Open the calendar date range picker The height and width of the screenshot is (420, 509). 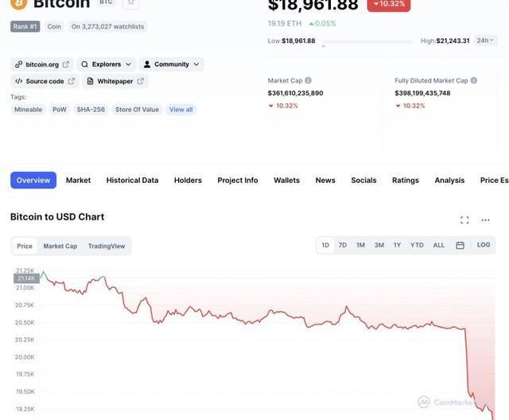point(460,245)
